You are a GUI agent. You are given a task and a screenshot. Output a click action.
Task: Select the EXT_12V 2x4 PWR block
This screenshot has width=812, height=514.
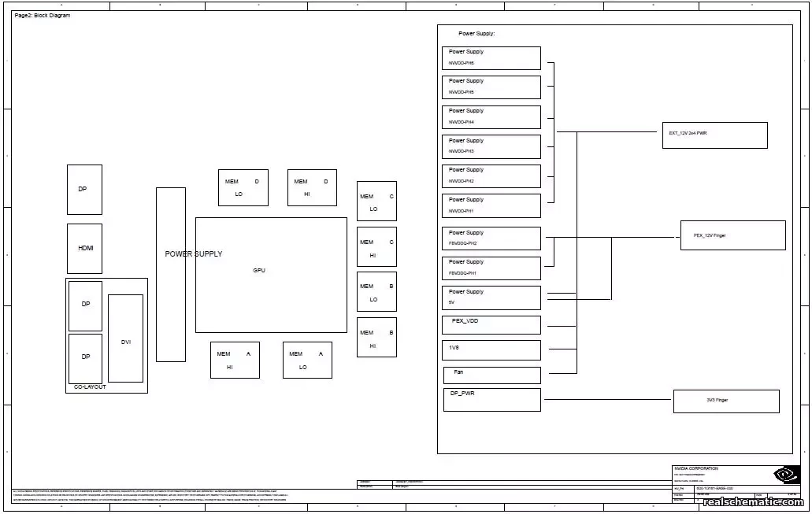pos(715,135)
